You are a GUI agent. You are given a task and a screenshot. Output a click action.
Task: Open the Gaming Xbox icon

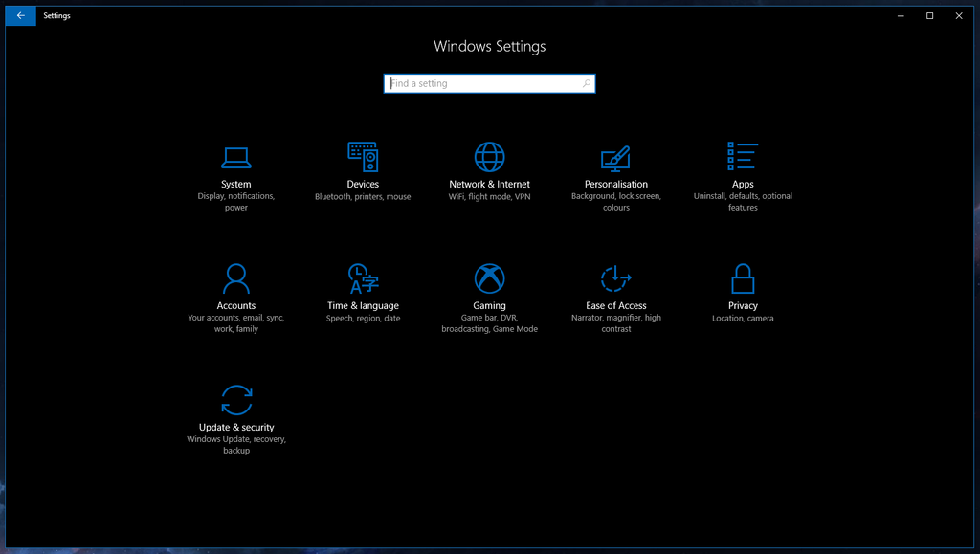click(x=489, y=278)
